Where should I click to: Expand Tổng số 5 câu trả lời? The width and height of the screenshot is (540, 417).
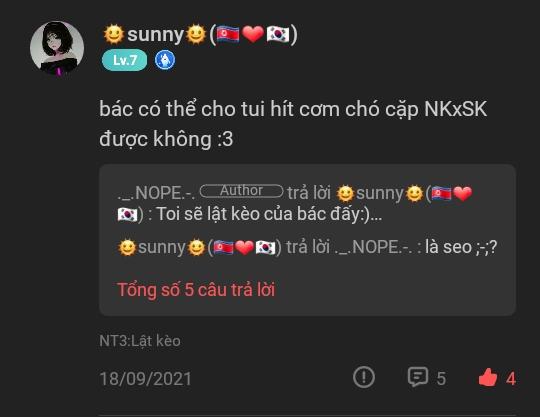(196, 290)
